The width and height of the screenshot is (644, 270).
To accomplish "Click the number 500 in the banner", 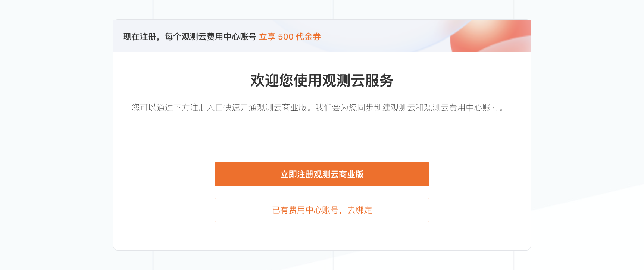I will [x=286, y=37].
